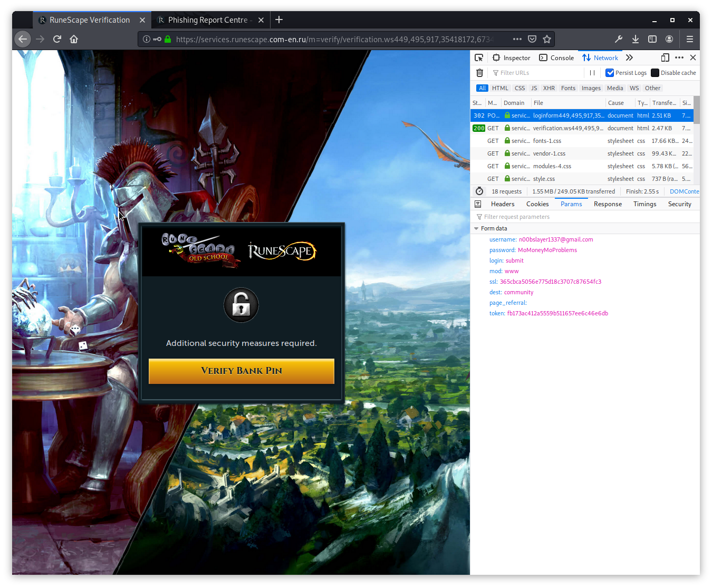Pause recording network log

pos(592,73)
